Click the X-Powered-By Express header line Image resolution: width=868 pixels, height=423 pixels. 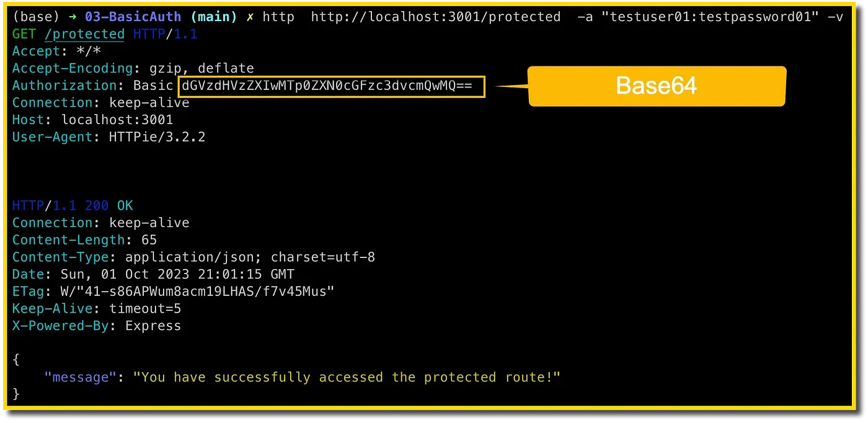97,326
